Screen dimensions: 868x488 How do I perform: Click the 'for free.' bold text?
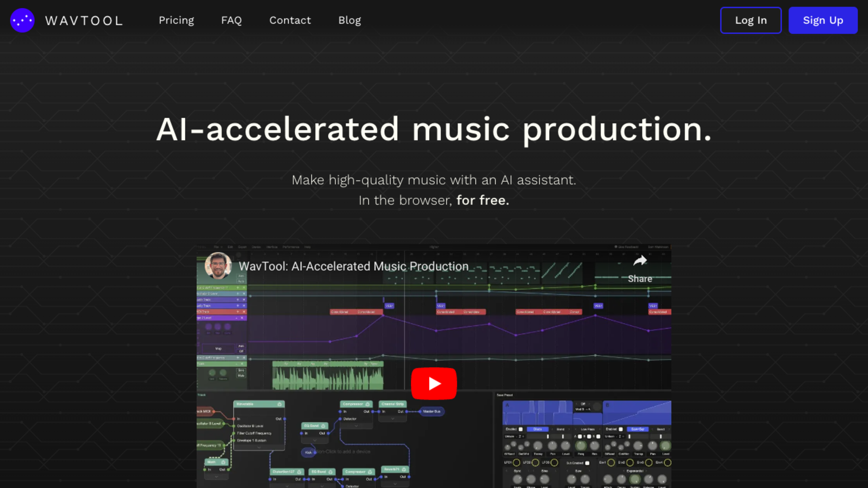tap(483, 200)
